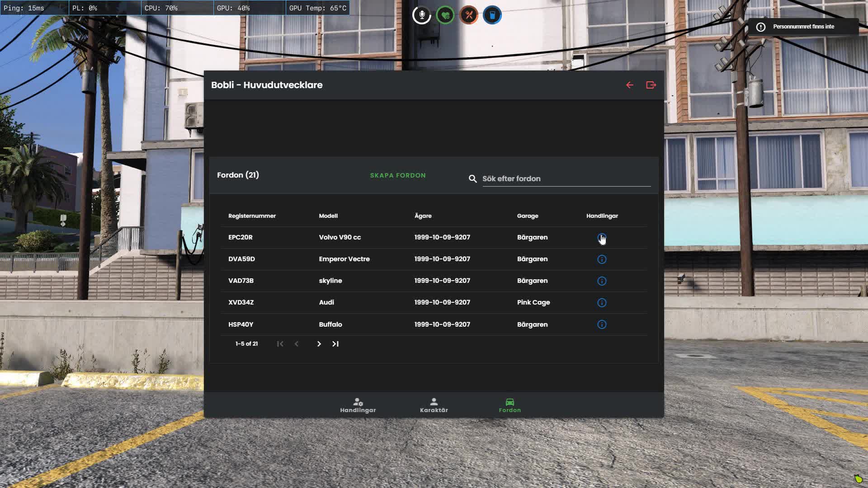Image resolution: width=868 pixels, height=488 pixels.
Task: Click the Registernummer column header
Action: (252, 216)
